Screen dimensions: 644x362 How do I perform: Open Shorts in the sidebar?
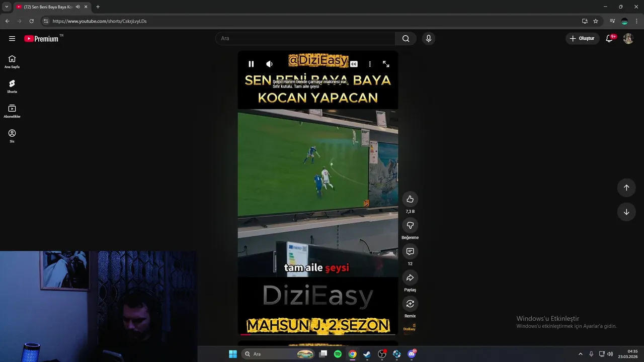pyautogui.click(x=12, y=86)
